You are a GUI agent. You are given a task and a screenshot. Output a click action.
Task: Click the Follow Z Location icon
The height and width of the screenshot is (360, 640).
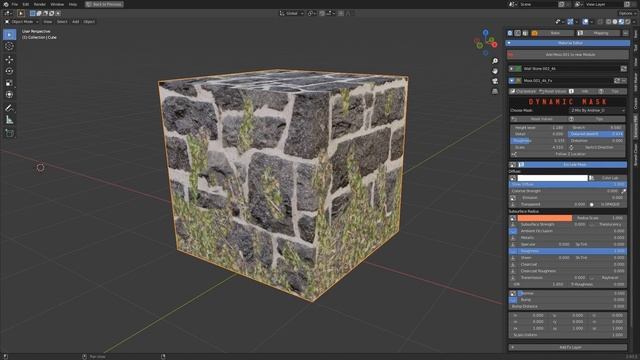[514, 154]
